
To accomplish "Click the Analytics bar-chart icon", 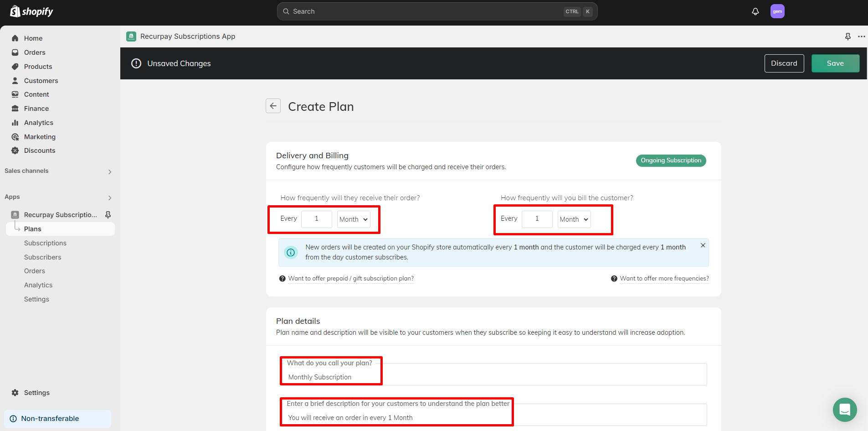I will pos(15,123).
